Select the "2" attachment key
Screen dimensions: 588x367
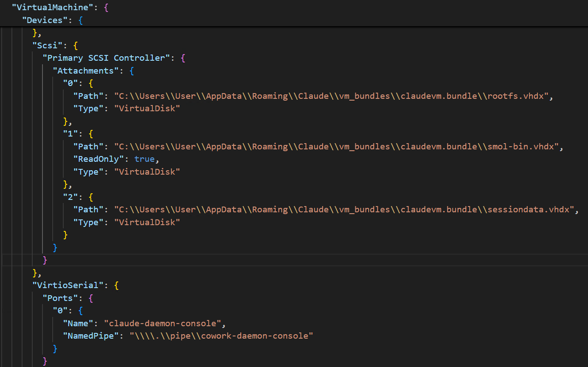tap(70, 197)
